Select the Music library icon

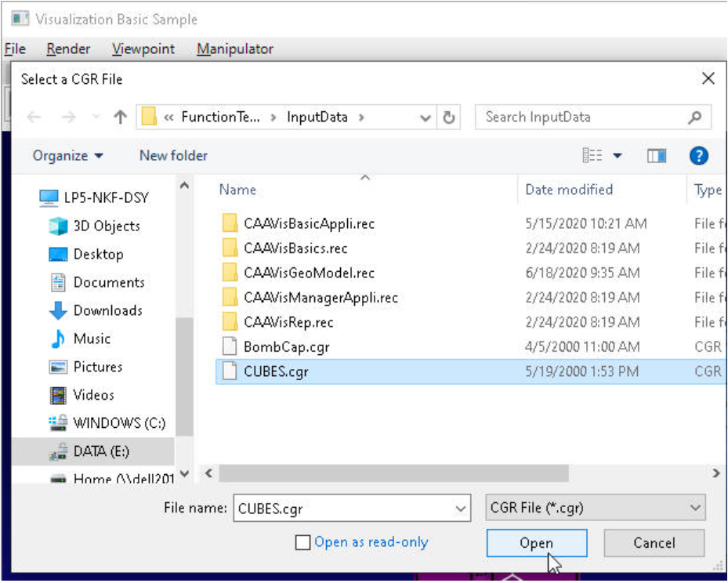58,339
